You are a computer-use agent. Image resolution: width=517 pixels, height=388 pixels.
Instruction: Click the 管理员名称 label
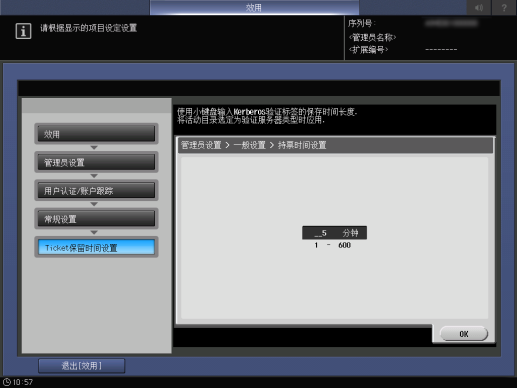[372, 37]
